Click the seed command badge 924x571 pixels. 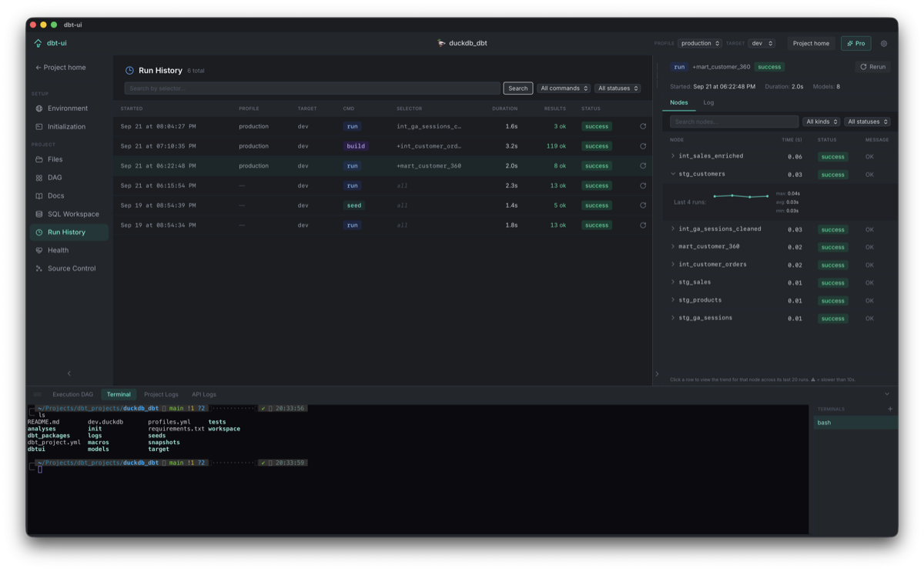[x=354, y=205]
